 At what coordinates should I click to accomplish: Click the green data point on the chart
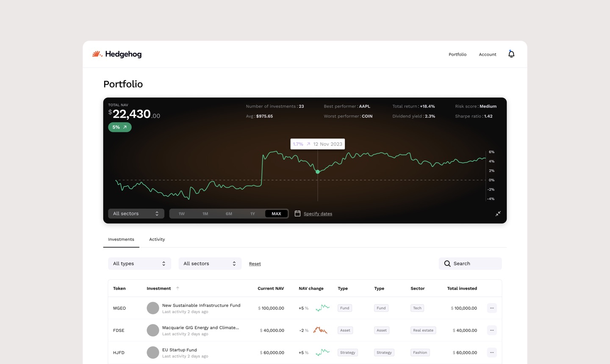pos(318,172)
